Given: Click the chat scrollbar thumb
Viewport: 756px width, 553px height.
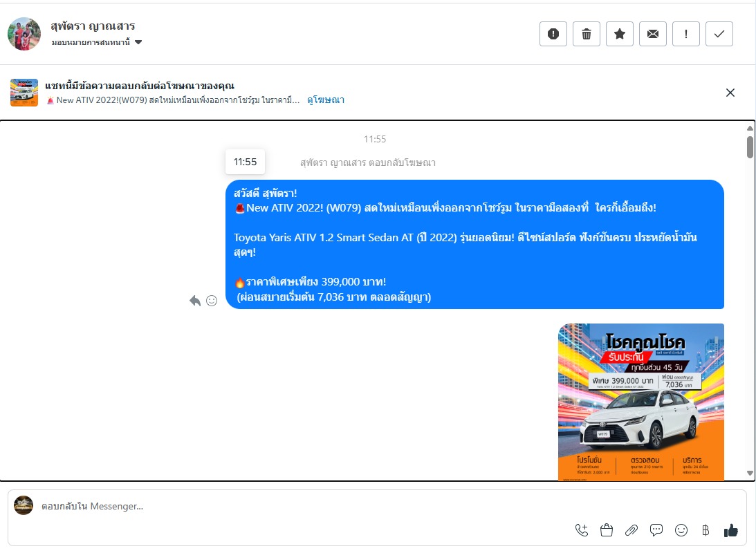Looking at the screenshot, I should coord(750,147).
